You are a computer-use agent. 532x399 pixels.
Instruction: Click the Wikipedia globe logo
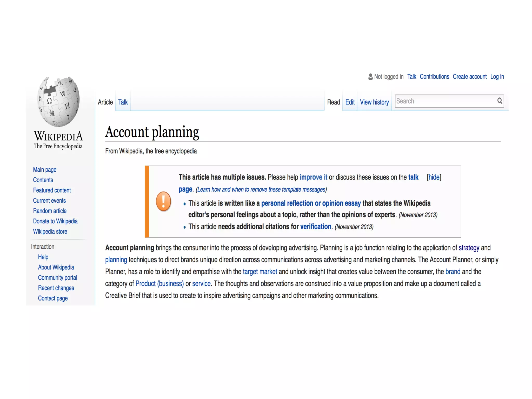point(58,102)
